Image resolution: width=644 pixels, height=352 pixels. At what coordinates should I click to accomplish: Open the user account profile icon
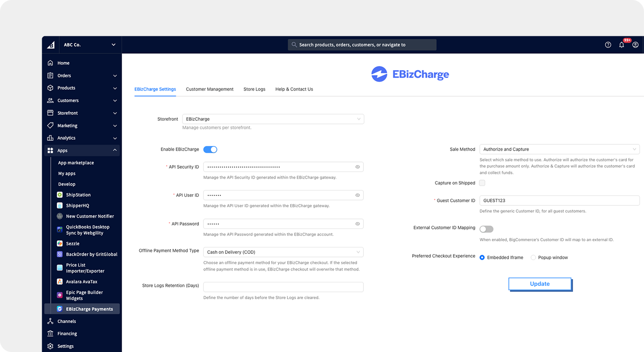point(635,45)
